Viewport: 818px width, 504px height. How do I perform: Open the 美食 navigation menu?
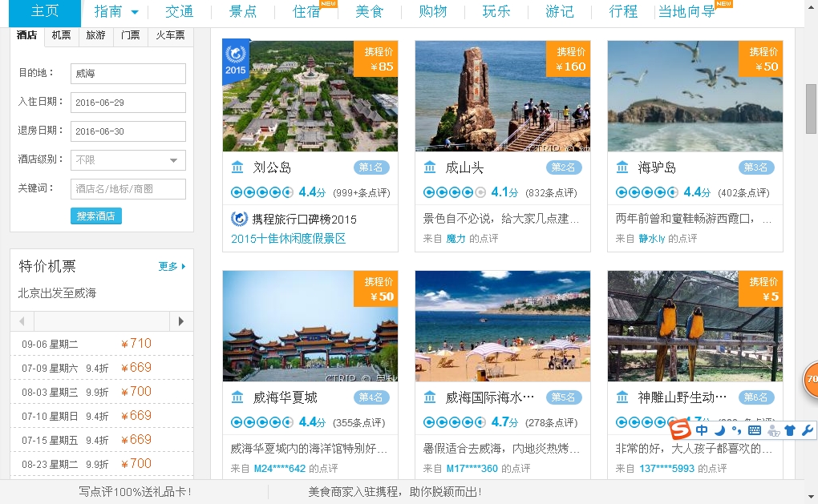370,12
